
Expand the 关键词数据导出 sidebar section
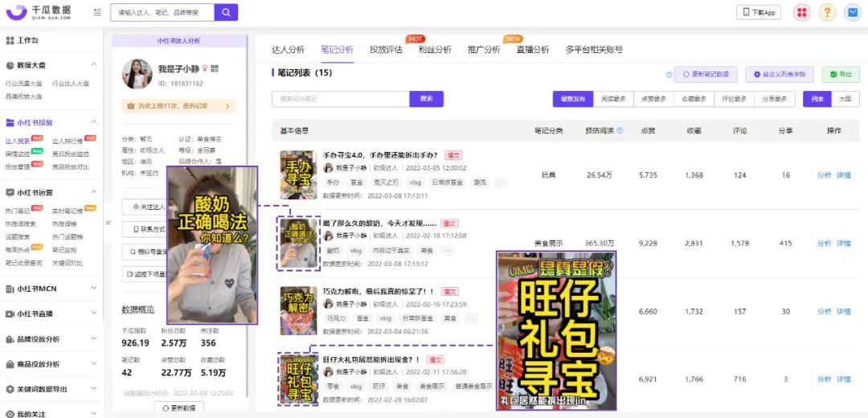click(93, 389)
